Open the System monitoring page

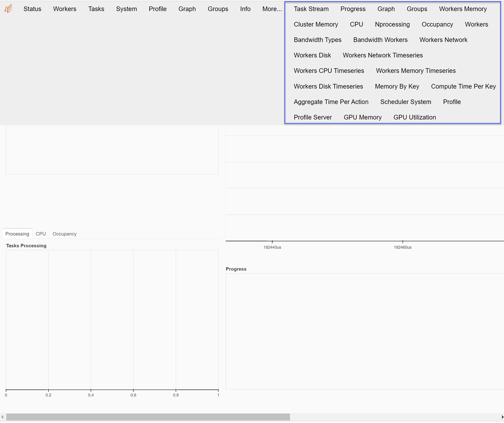pyautogui.click(x=126, y=8)
